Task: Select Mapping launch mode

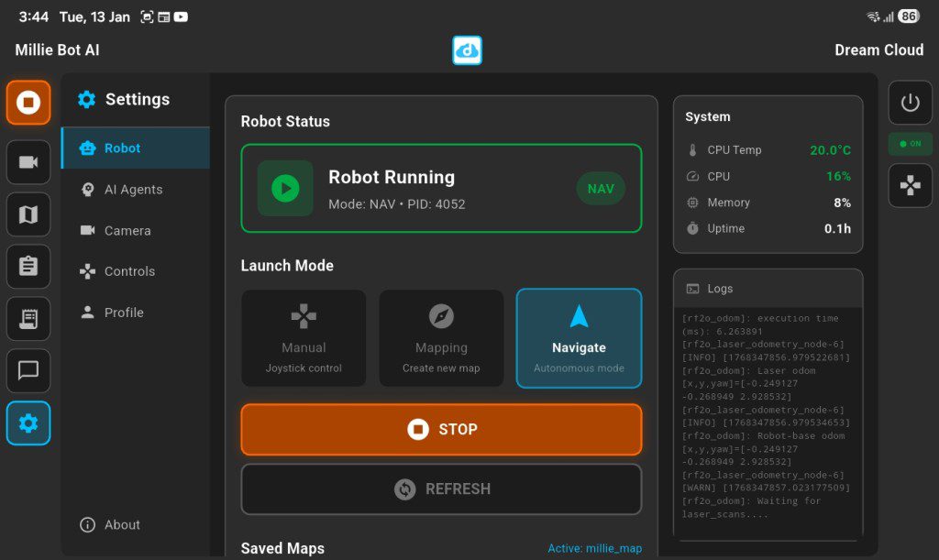Action: 441,338
